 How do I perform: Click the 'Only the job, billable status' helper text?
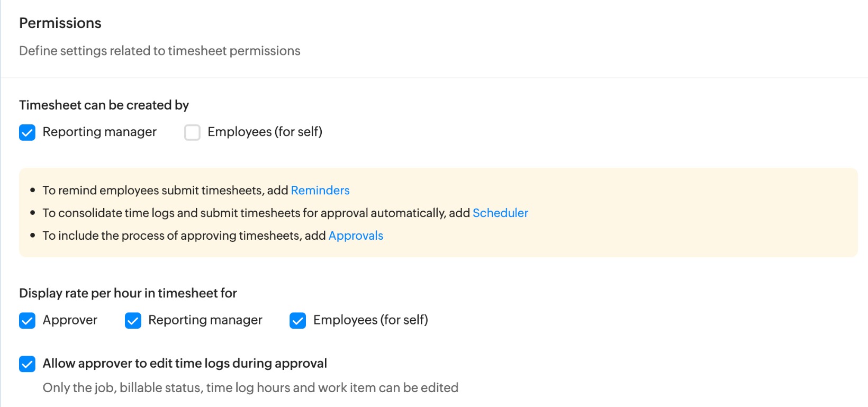pos(250,388)
